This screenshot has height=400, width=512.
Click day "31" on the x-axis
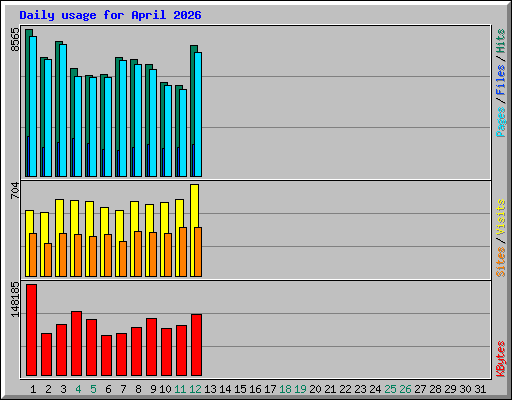point(480,389)
